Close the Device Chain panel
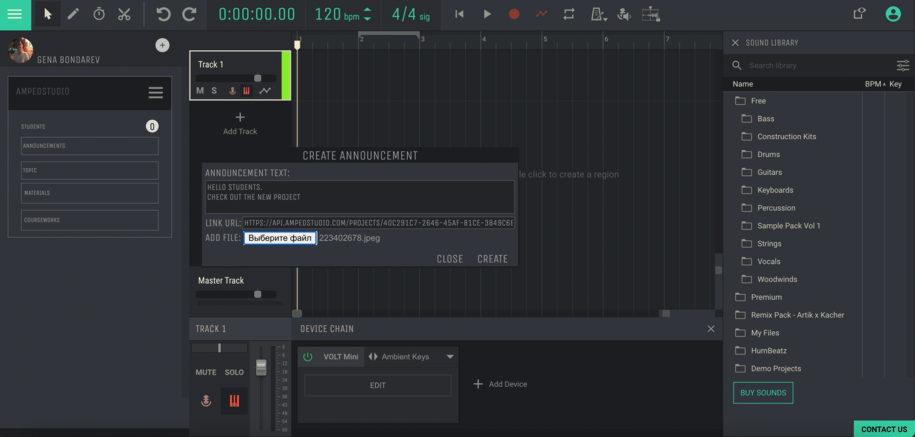Screen dimensions: 915x437 pyautogui.click(x=711, y=328)
